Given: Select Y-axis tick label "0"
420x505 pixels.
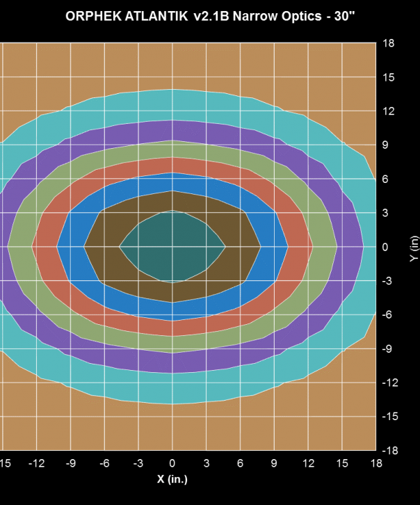Looking at the screenshot, I should (x=385, y=247).
